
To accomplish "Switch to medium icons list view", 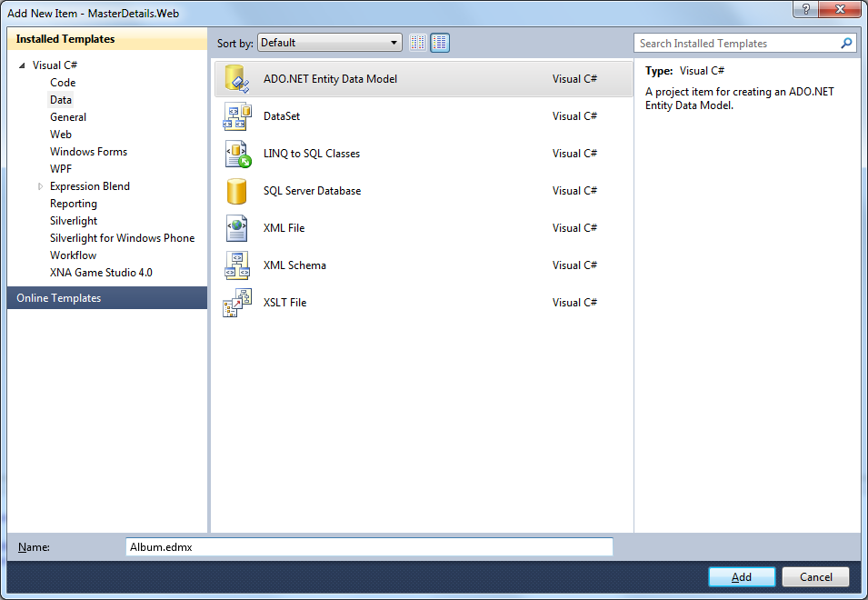I will (440, 43).
